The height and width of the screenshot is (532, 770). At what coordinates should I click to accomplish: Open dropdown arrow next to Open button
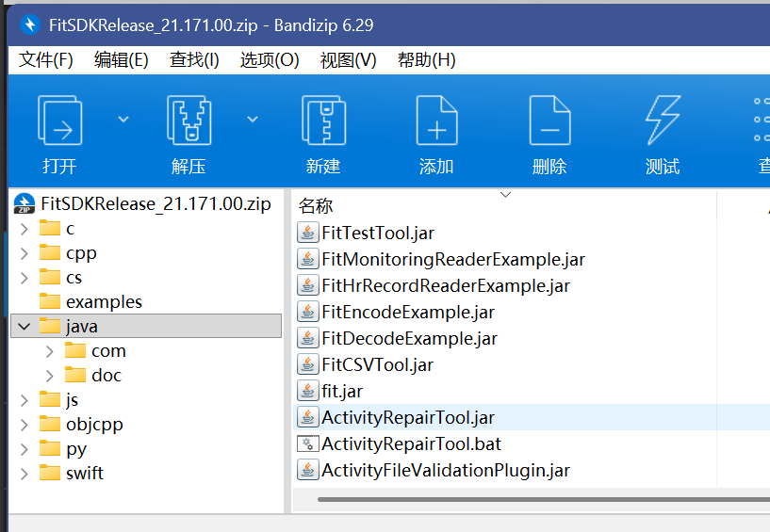[x=123, y=119]
